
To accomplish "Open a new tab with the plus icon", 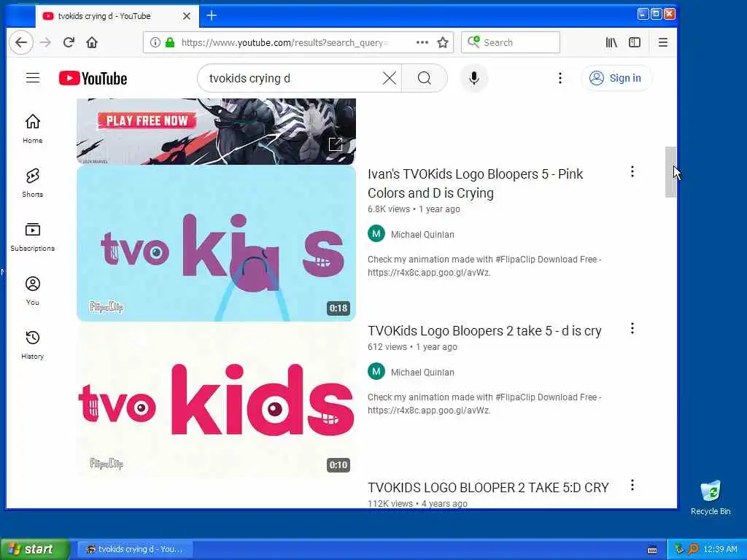I will coord(212,16).
